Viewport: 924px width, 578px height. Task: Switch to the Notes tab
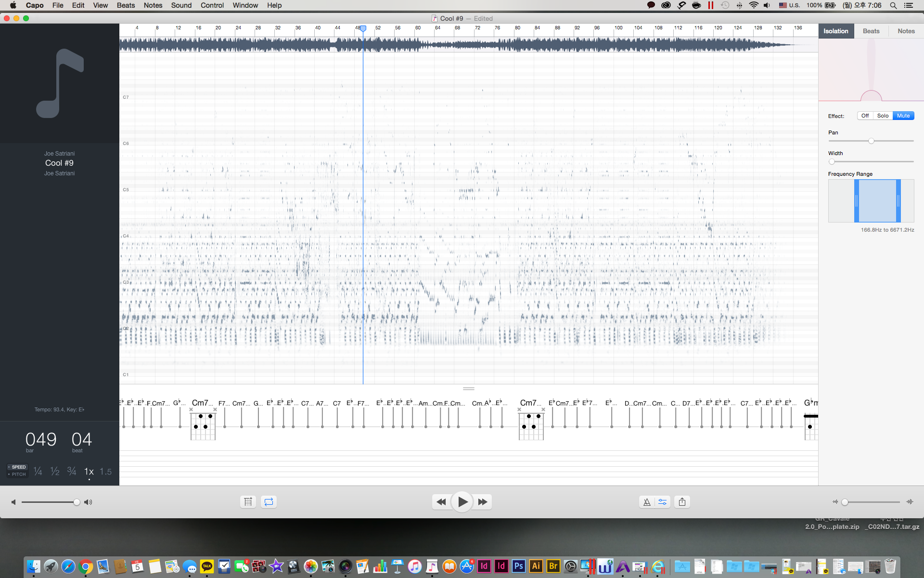coord(906,31)
